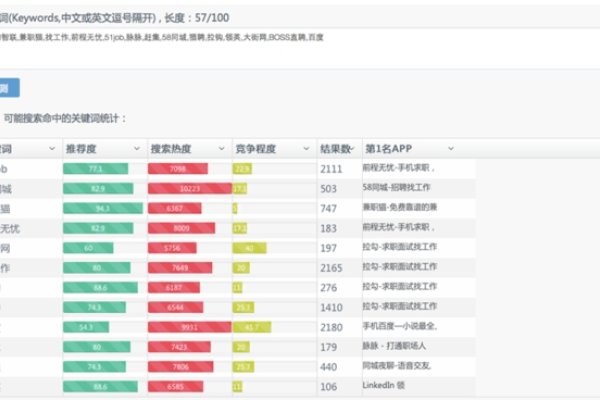Select the red bar showing 6585
Viewport: 600px width, 400px height.
pos(176,387)
